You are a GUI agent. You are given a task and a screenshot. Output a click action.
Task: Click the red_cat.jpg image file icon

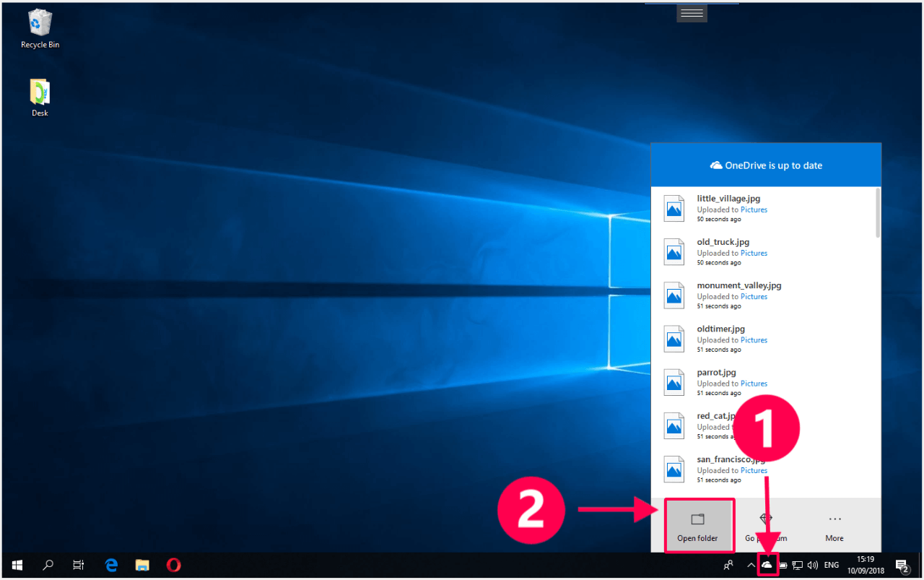(674, 425)
